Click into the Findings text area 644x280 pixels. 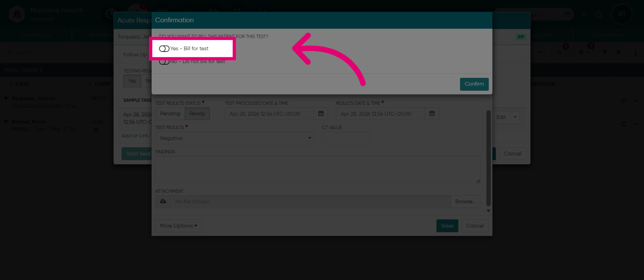[318, 169]
